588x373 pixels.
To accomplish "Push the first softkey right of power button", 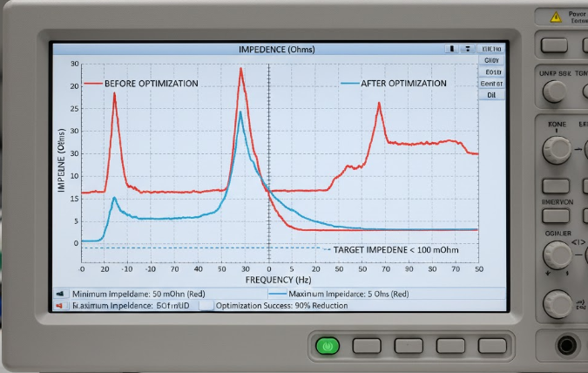I will pyautogui.click(x=367, y=346).
